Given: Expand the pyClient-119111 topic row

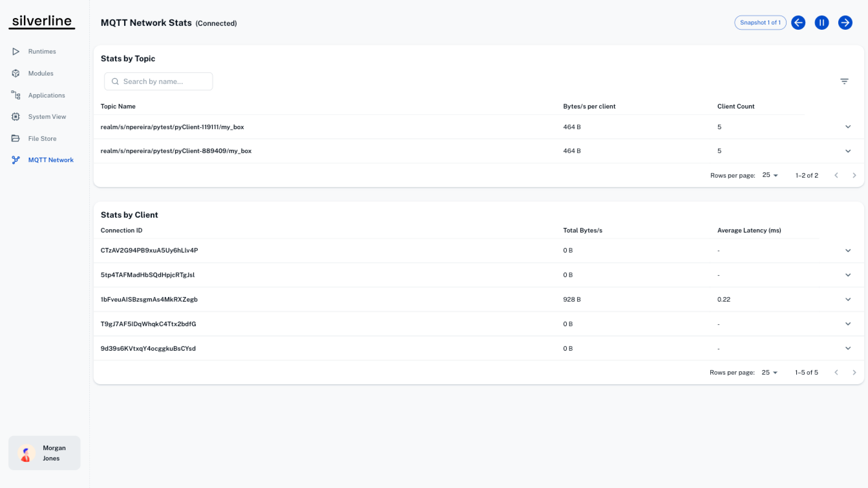Looking at the screenshot, I should click(848, 127).
